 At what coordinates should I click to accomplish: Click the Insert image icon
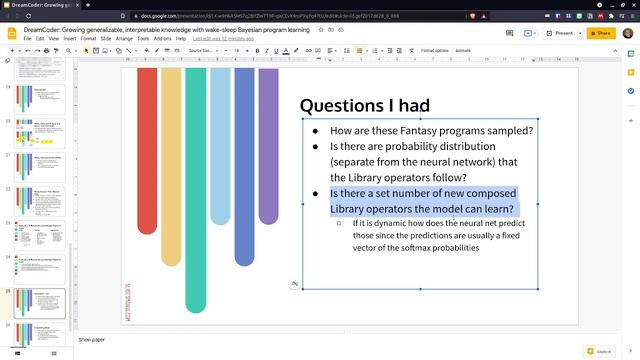click(105, 51)
